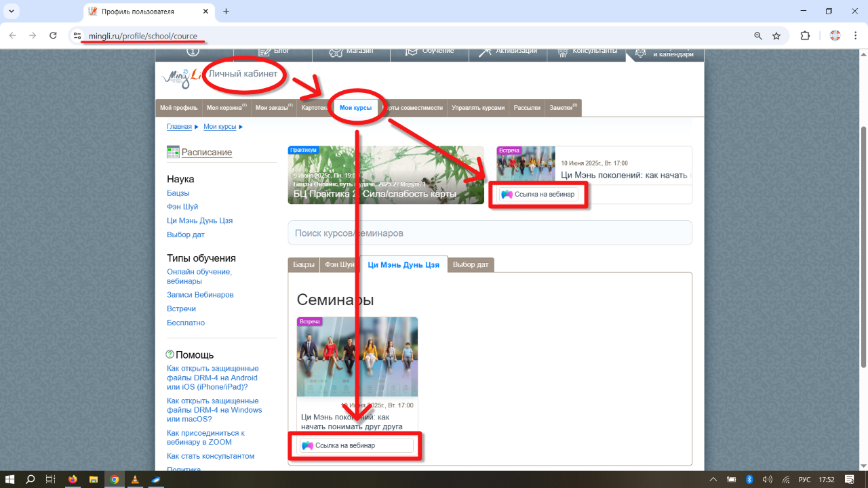Screen dimensions: 868x488
Task: Open the Chrome extensions puzzle icon
Action: pos(805,36)
